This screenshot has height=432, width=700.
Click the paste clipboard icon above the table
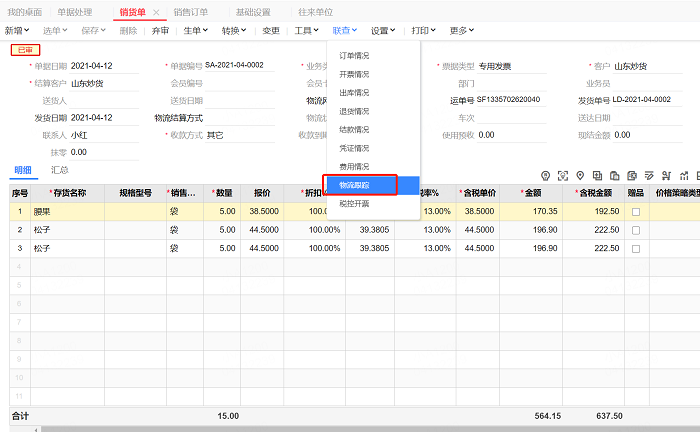tap(615, 176)
